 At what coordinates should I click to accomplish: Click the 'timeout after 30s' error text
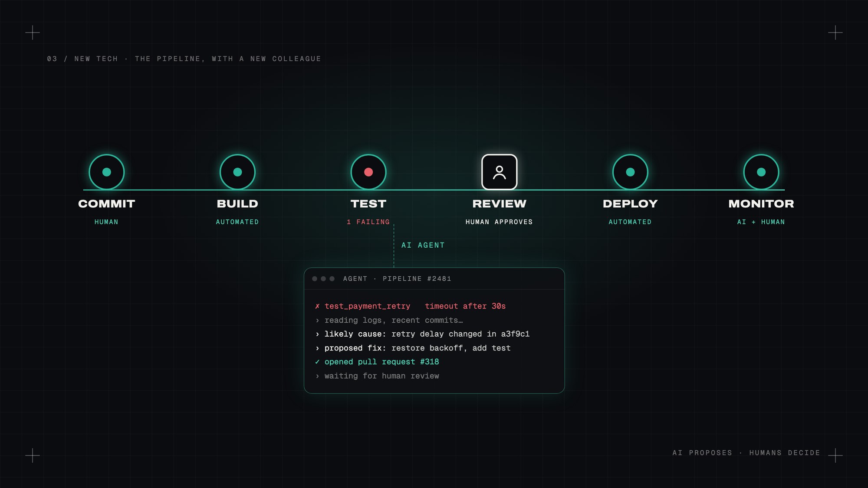465,306
